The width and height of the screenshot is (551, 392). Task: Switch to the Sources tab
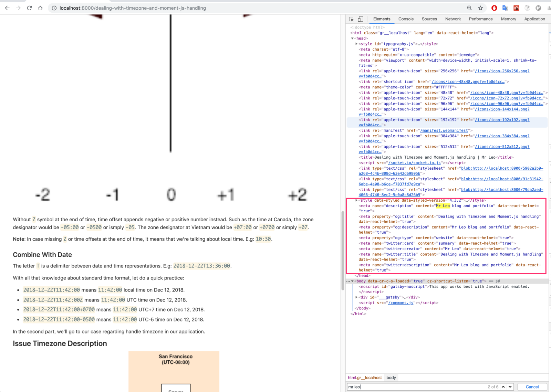coord(429,19)
